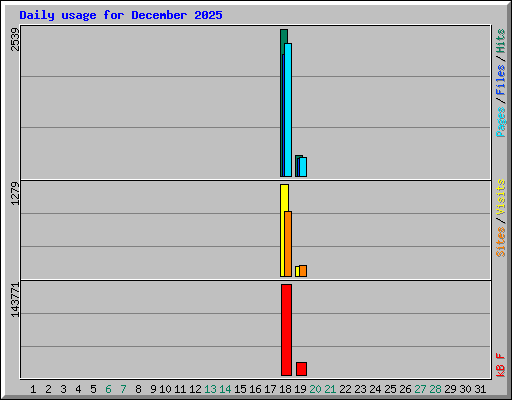Click day 1 on the x-axis
The image size is (512, 400).
(x=33, y=389)
